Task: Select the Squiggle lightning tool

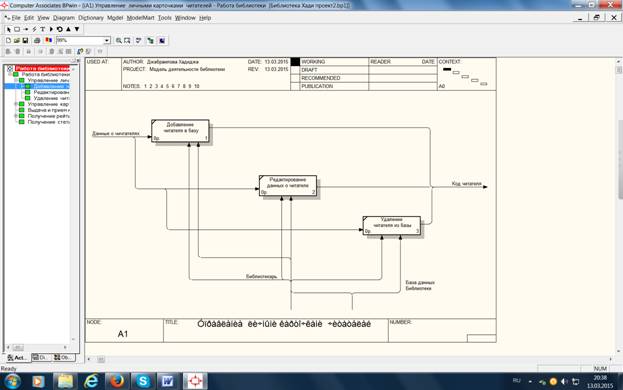Action: pyautogui.click(x=34, y=29)
